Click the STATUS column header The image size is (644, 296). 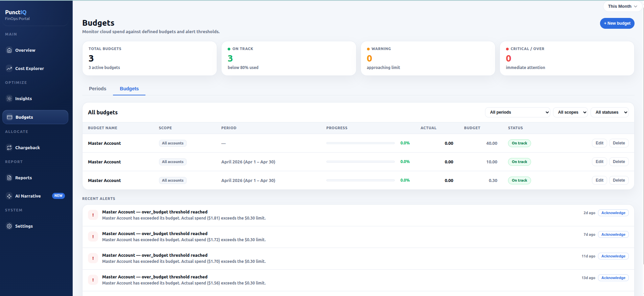pyautogui.click(x=515, y=128)
